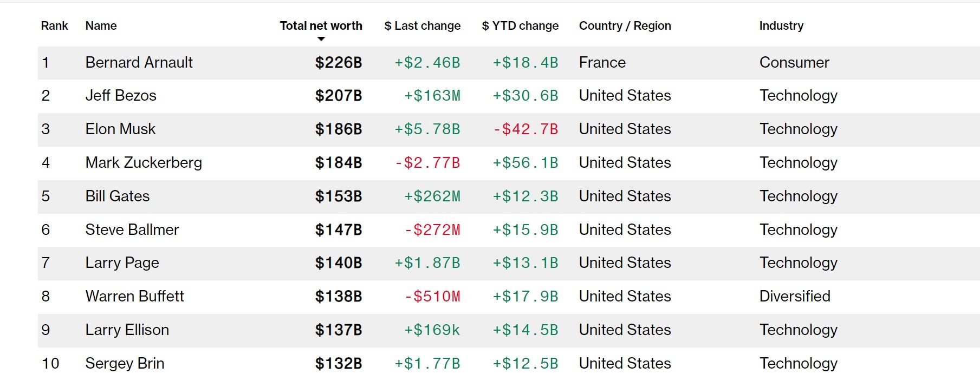Sort table by $ Last change header
Viewport: 980px width, 374px height.
[x=422, y=25]
